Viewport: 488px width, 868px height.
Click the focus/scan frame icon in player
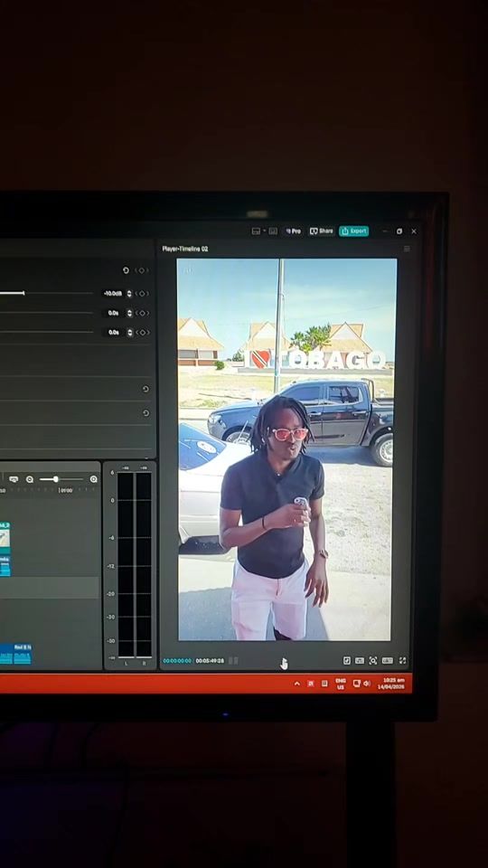pos(373,660)
